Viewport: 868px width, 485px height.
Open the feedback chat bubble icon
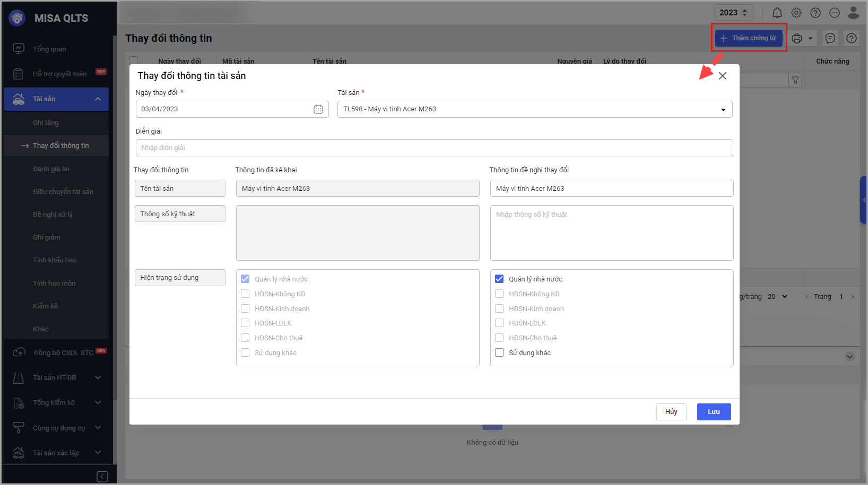830,38
